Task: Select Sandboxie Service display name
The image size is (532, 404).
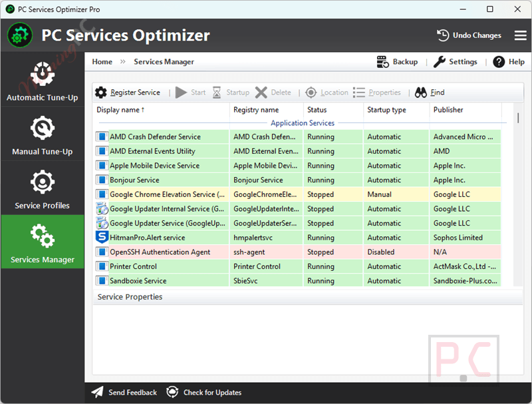Action: 138,281
